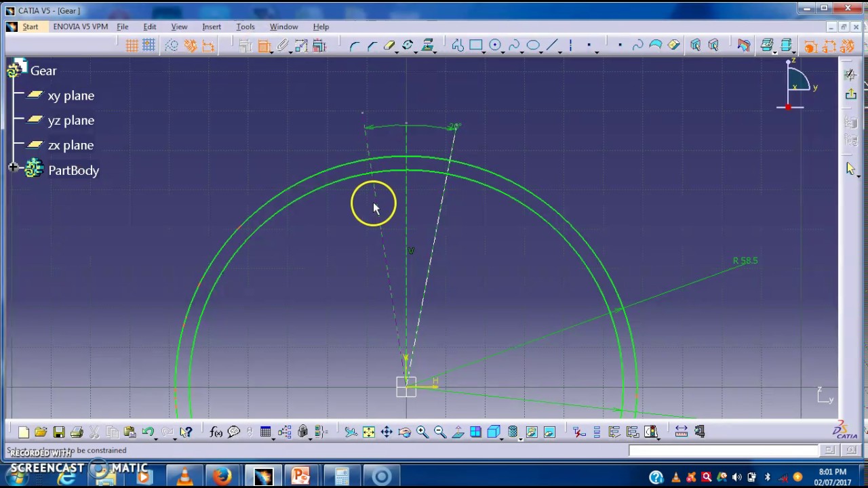Activate the Pan tool

[387, 432]
